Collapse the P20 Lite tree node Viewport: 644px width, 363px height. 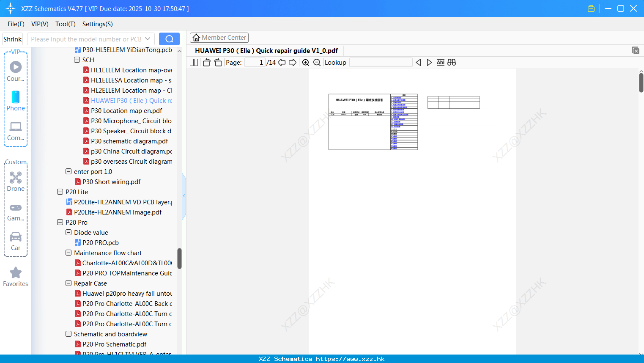click(x=60, y=192)
